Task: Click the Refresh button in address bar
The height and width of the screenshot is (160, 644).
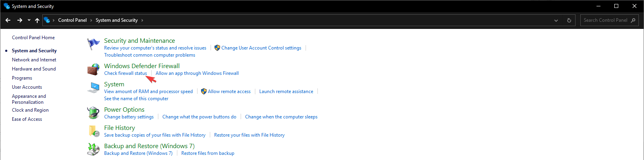Action: (x=569, y=20)
